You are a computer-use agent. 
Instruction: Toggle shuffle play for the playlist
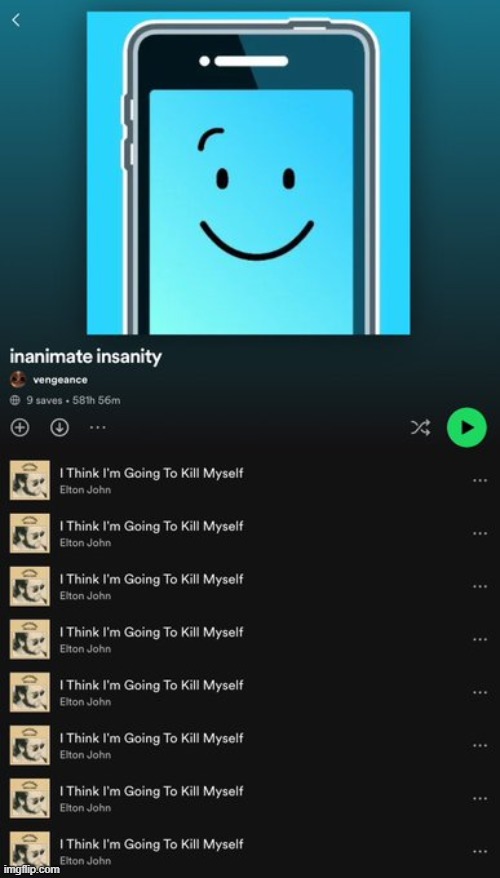click(x=421, y=428)
